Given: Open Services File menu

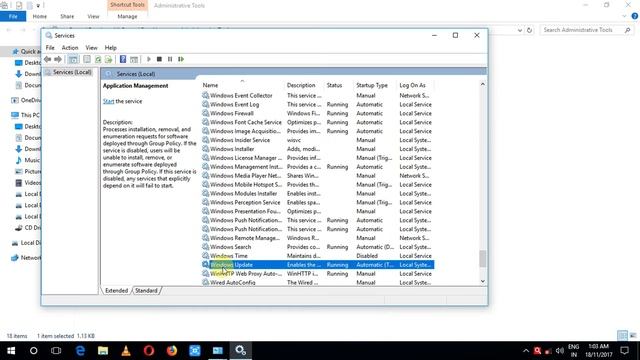Looking at the screenshot, I should click(50, 48).
